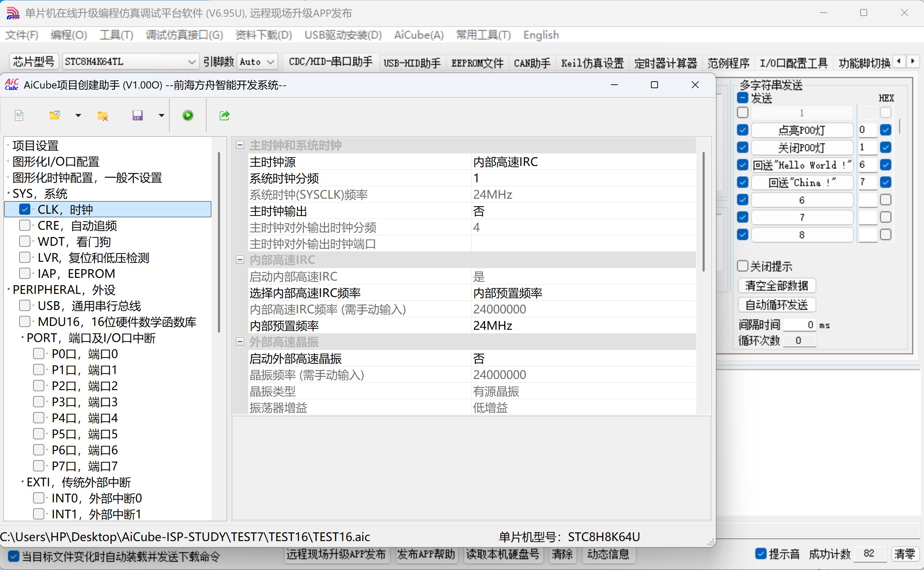
Task: Click the tree panel vertical scrollbar
Action: click(219, 241)
